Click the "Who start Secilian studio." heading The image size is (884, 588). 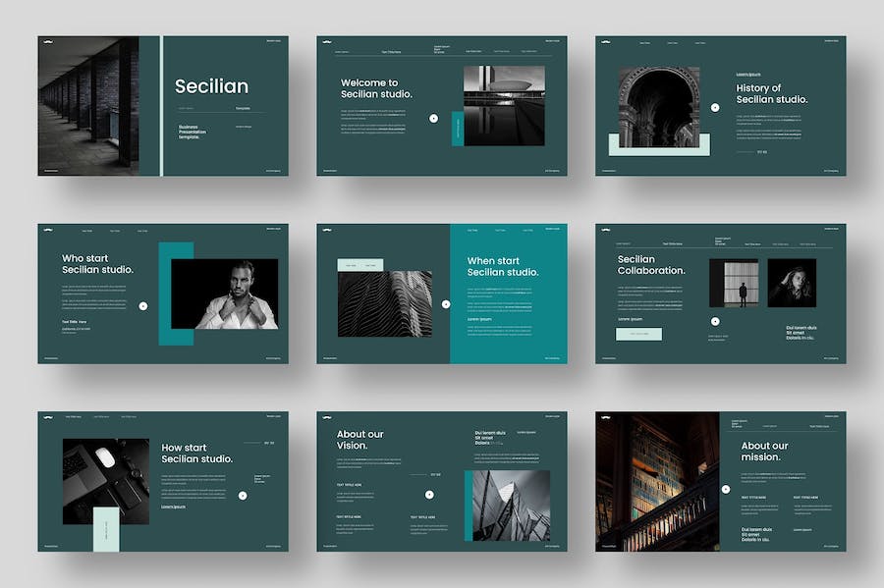[x=97, y=264]
